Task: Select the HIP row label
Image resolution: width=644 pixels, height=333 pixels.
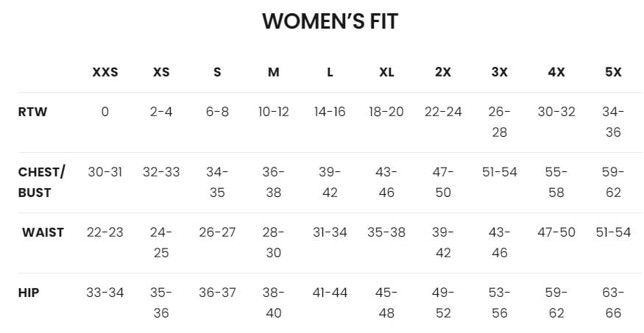Action: pos(29,293)
